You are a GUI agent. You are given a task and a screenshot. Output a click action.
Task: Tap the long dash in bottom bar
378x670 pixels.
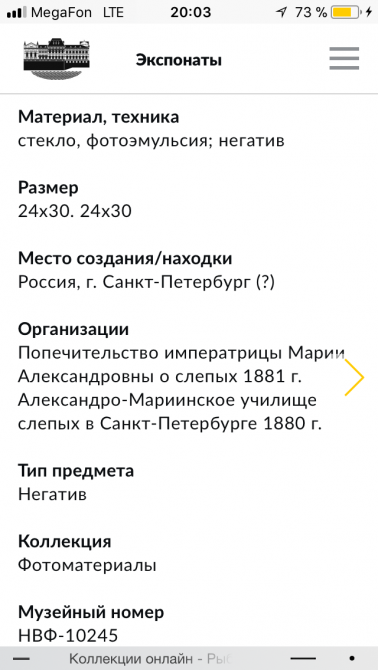coord(303,658)
